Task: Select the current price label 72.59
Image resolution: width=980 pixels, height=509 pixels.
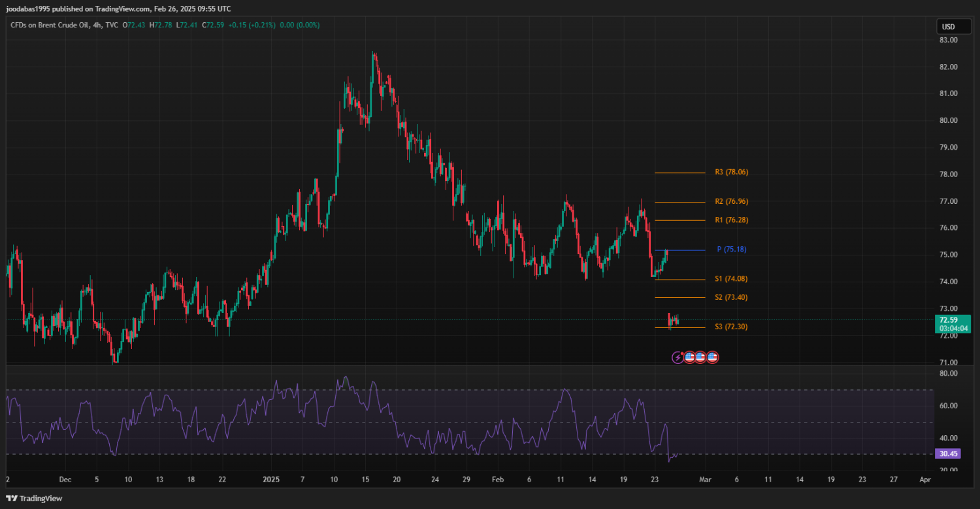Action: pyautogui.click(x=948, y=320)
